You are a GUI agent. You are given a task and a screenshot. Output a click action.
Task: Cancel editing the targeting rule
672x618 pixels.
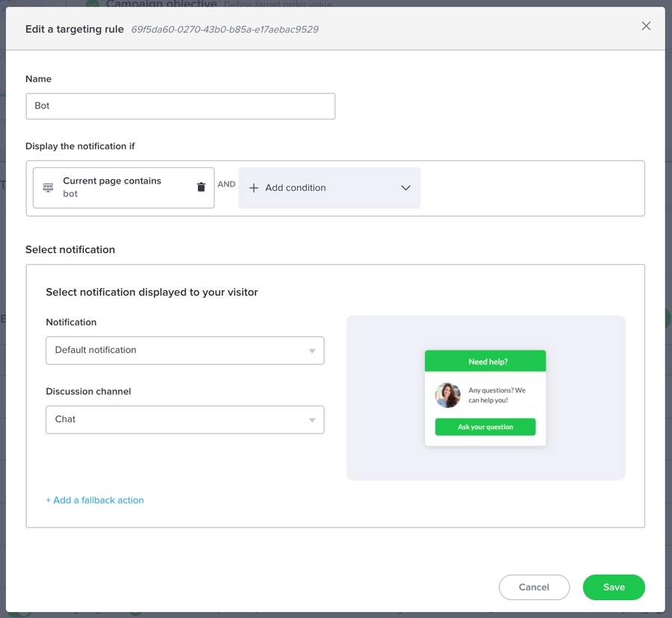click(x=534, y=587)
